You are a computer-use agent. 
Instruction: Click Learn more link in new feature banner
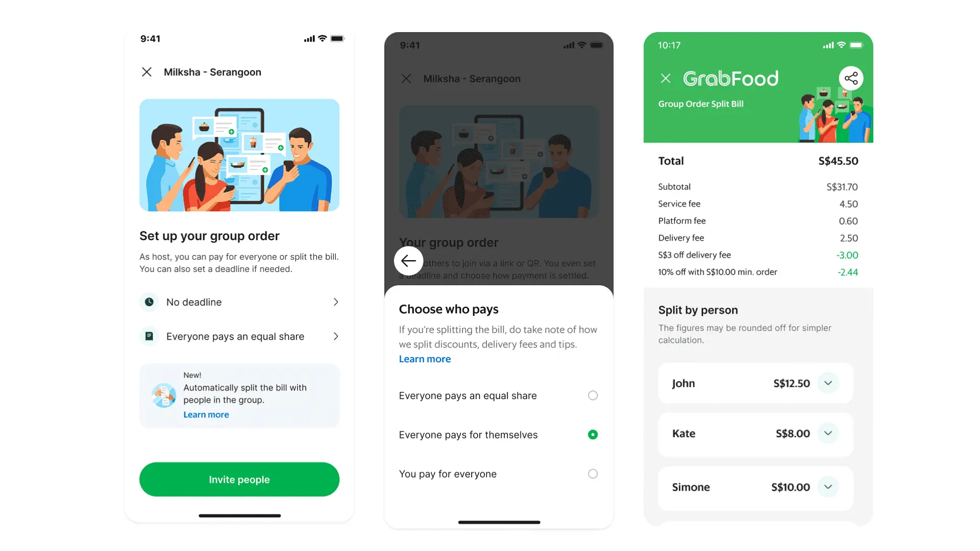(205, 414)
